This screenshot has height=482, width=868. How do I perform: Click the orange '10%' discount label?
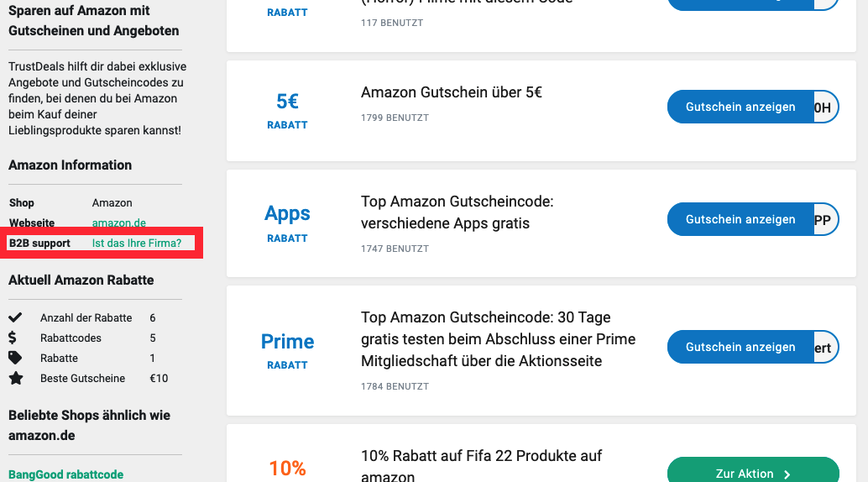pyautogui.click(x=287, y=468)
